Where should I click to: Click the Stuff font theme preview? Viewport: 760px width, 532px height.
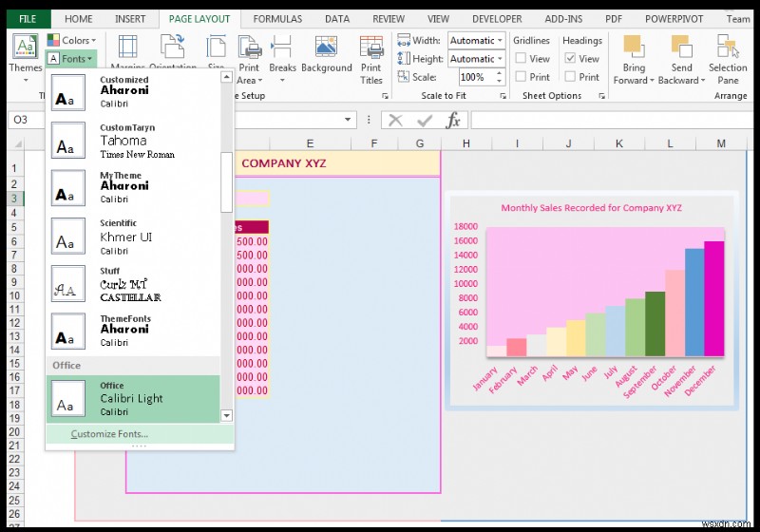tap(68, 283)
